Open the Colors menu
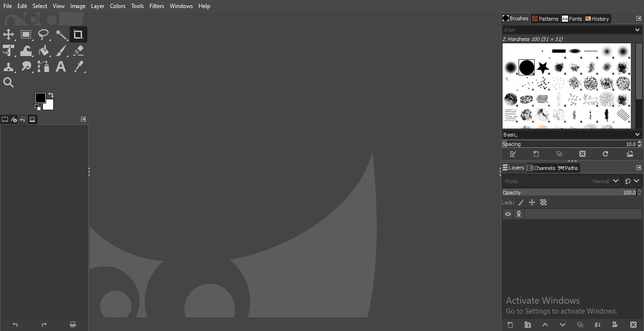644x331 pixels. click(117, 6)
